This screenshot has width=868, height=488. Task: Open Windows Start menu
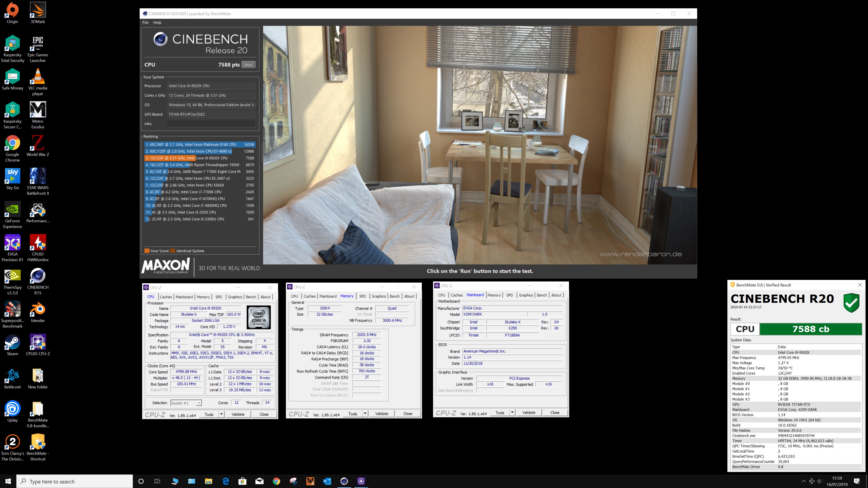pos(8,481)
